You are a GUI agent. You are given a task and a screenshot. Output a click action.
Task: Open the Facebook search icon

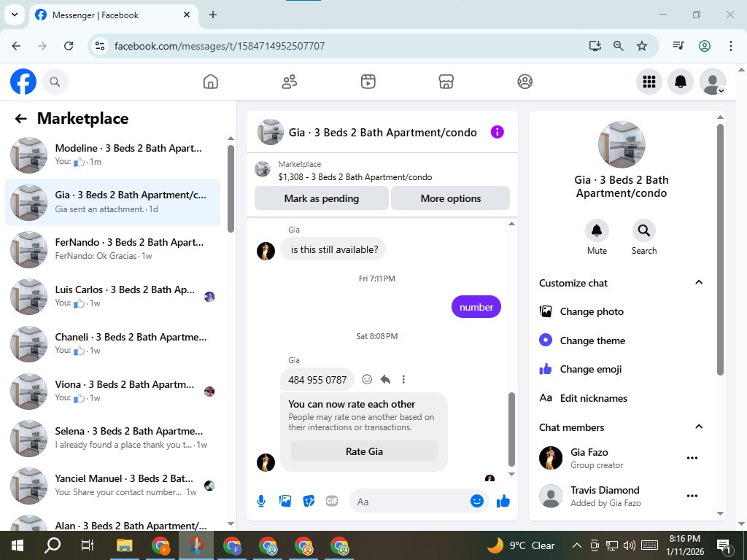click(x=55, y=82)
